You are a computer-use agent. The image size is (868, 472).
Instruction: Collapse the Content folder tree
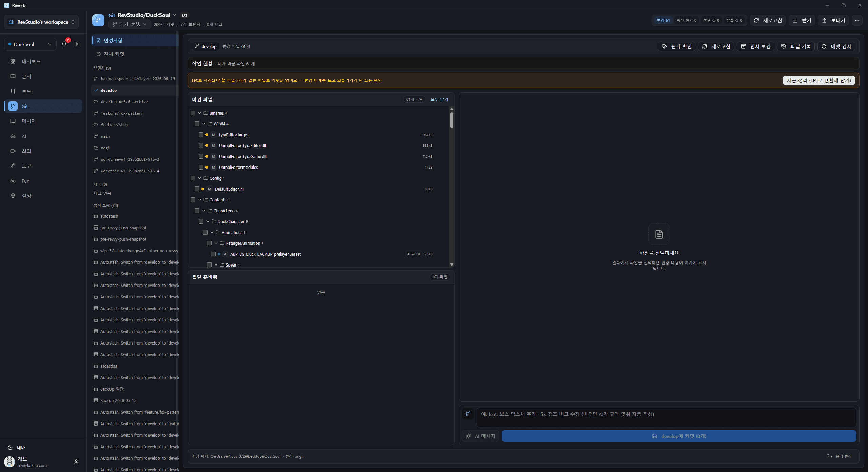(x=200, y=200)
